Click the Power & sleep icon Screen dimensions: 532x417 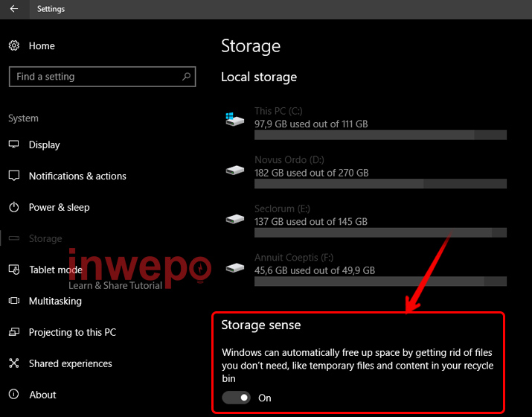pos(14,207)
